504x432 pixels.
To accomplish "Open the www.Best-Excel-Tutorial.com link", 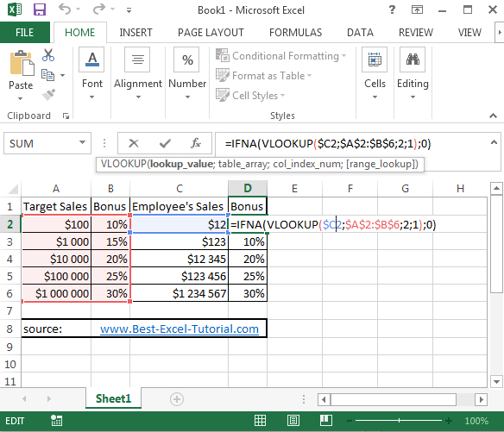I will pos(180,329).
